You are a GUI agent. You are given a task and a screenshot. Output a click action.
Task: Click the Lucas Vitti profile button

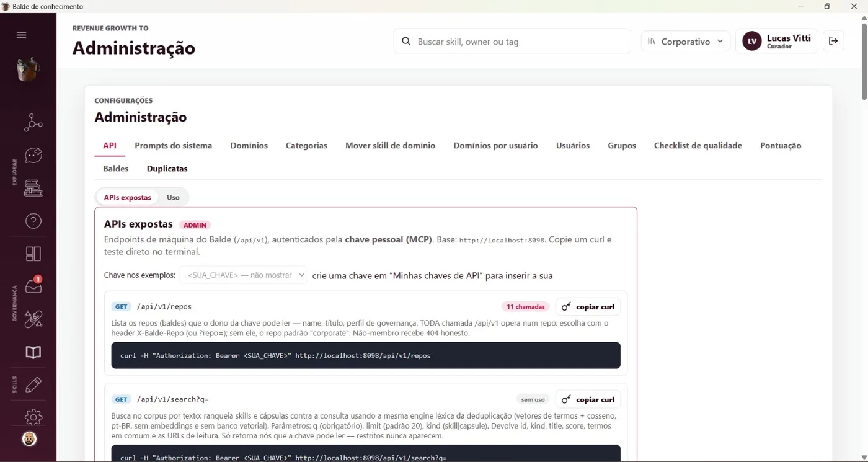pos(776,42)
